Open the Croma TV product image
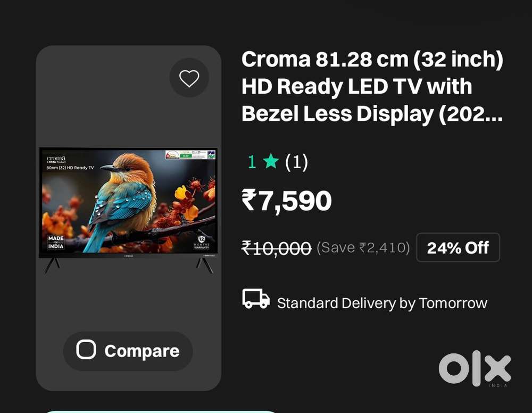 pos(128,210)
